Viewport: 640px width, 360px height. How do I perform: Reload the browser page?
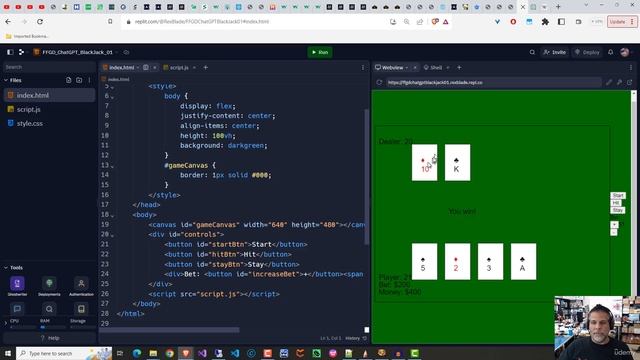point(40,22)
